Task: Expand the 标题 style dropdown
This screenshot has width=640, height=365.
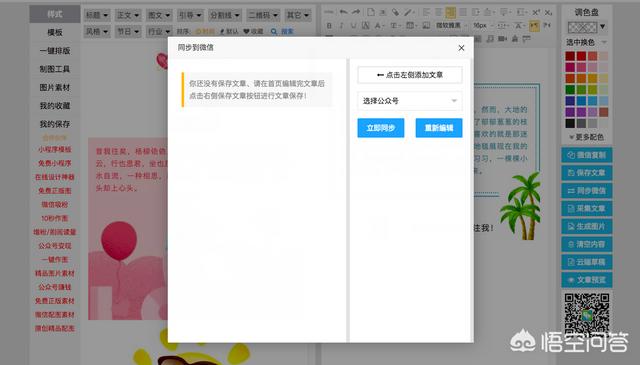Action: pyautogui.click(x=97, y=16)
